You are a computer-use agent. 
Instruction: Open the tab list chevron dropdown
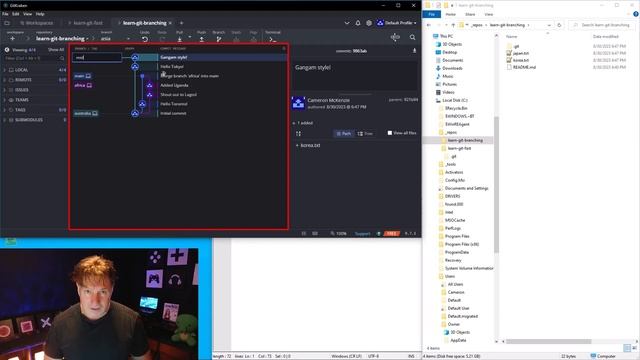tap(347, 23)
